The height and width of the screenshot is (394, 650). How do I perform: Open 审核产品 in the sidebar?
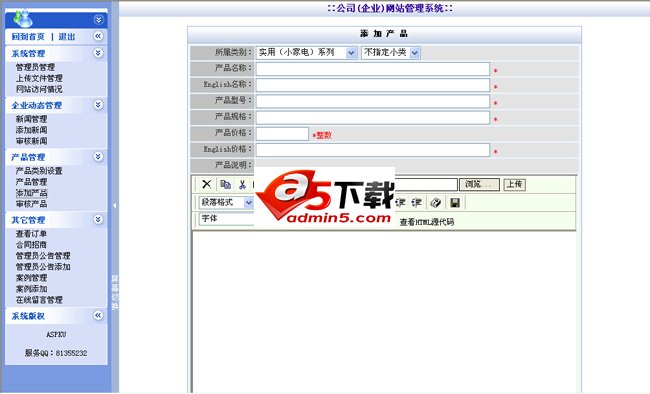tap(32, 204)
